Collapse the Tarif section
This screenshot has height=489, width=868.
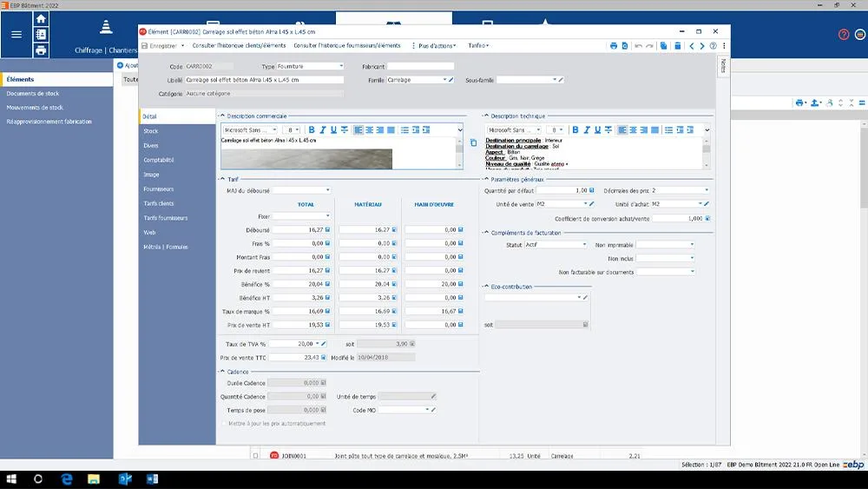pyautogui.click(x=222, y=180)
